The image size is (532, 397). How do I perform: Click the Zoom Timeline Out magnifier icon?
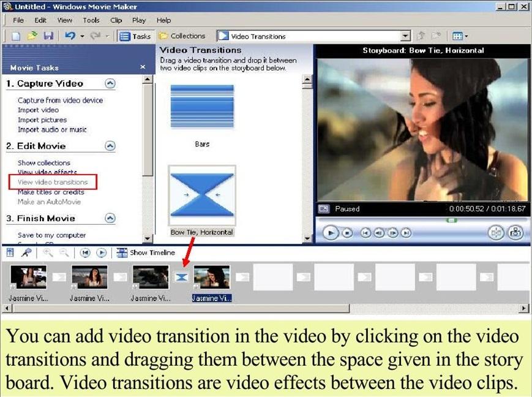point(64,252)
